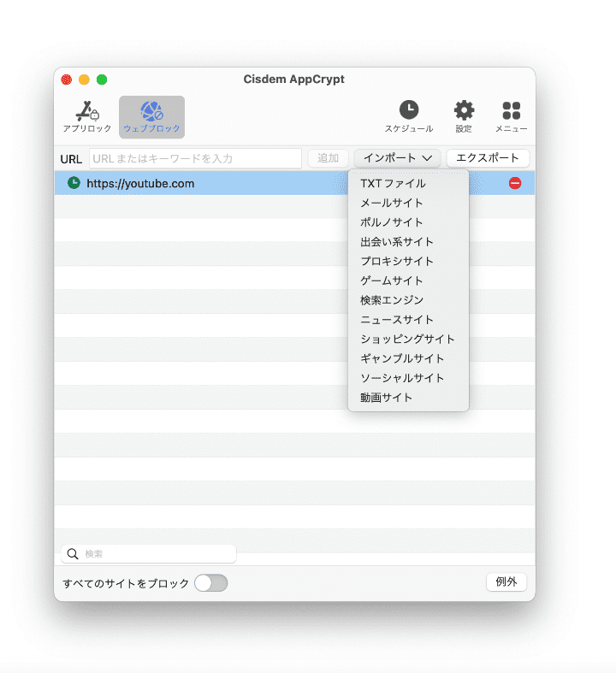Remove youtube.com with the red minus icon
Screen dimensions: 616x673
point(514,183)
